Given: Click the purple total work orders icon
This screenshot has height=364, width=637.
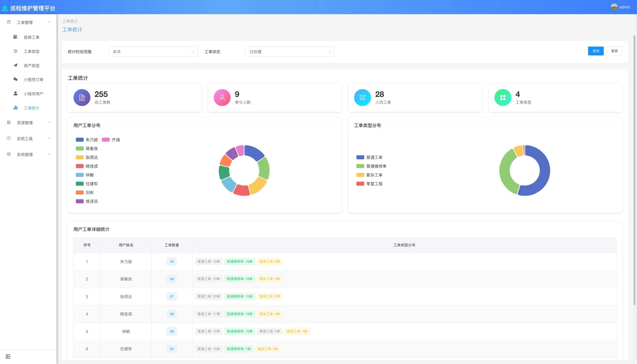Looking at the screenshot, I should 82,98.
